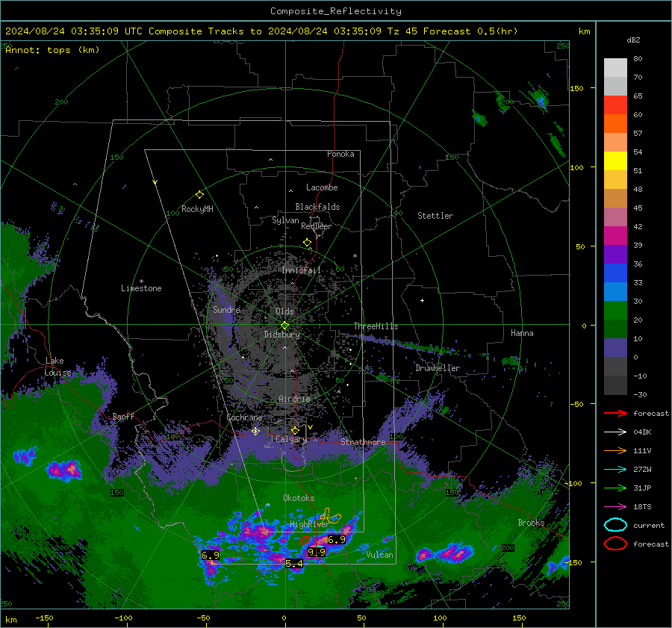Click the Limestone label
The height and width of the screenshot is (628, 672).
[x=141, y=288]
